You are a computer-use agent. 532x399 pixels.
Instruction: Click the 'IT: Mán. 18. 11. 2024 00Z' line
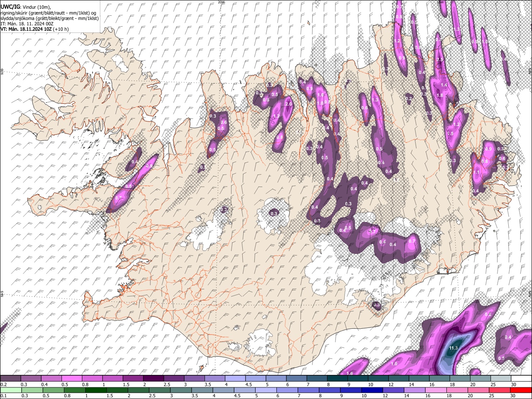point(26,24)
